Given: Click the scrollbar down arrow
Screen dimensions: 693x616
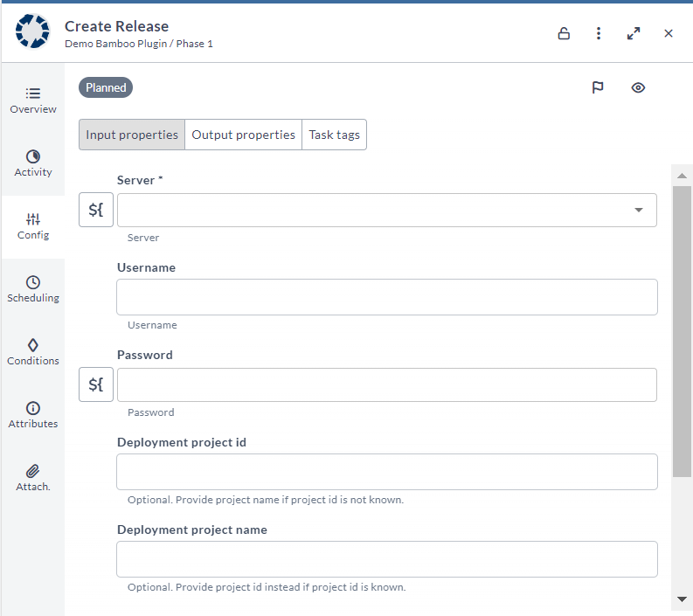Looking at the screenshot, I should [x=682, y=599].
